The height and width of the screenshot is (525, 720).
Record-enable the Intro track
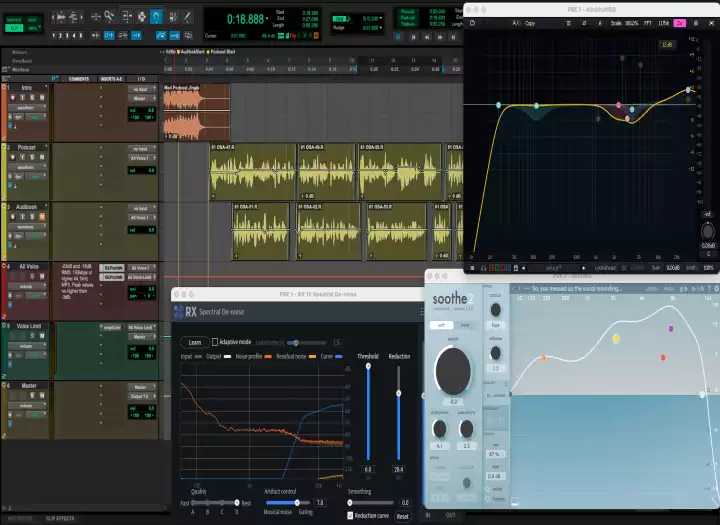(12, 97)
